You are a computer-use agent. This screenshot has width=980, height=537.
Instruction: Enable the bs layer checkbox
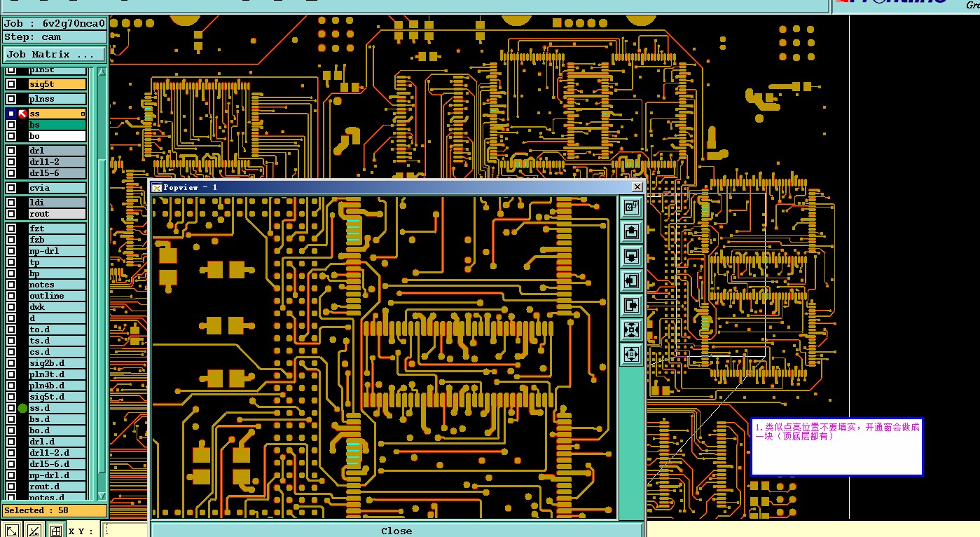(x=11, y=125)
